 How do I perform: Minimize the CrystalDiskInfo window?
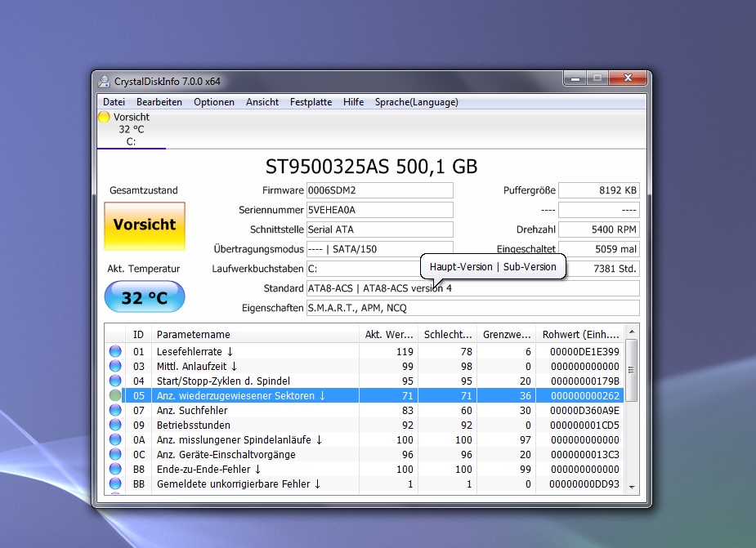click(x=575, y=78)
